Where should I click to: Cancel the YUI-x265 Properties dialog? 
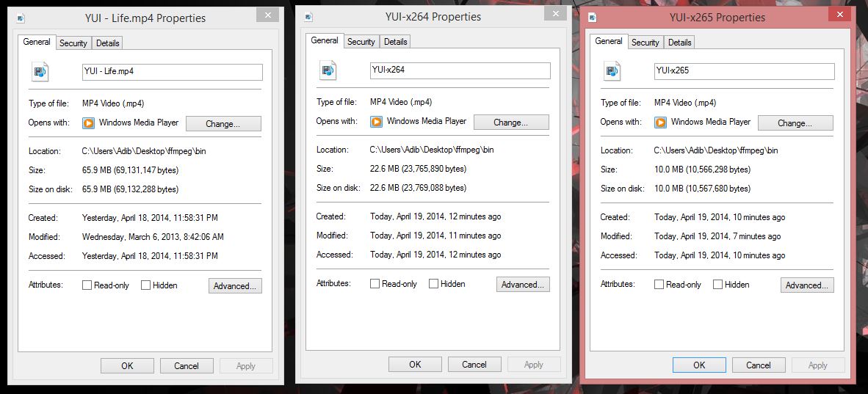tap(759, 365)
